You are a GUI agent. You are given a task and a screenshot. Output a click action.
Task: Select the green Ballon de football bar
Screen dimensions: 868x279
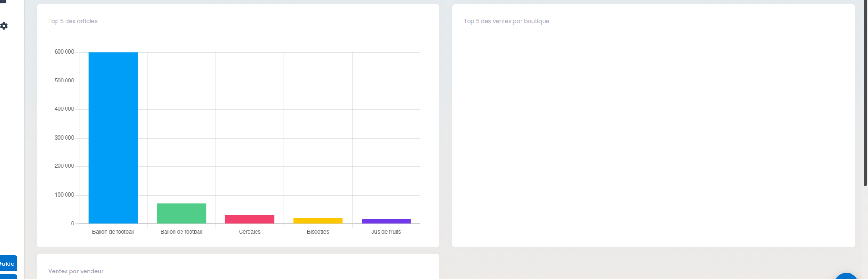pos(182,213)
